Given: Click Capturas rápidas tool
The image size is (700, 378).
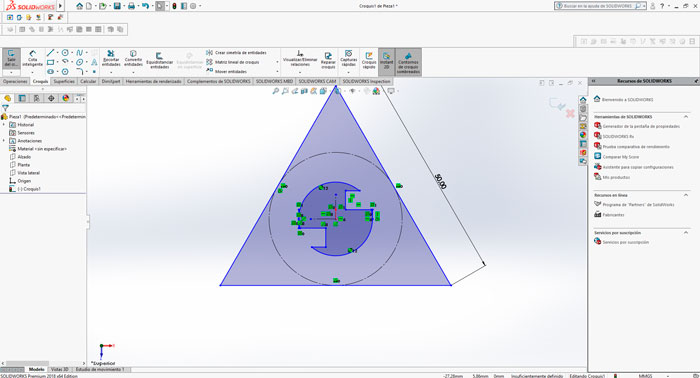Looking at the screenshot, I should 349,58.
